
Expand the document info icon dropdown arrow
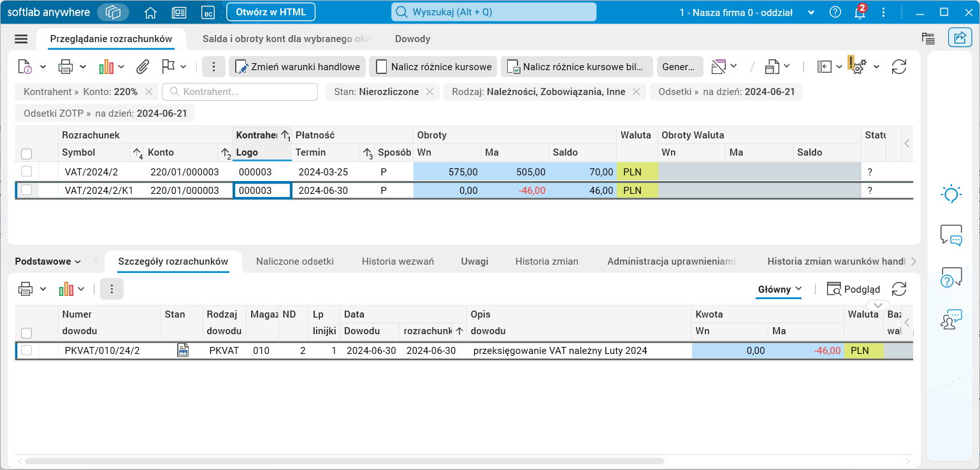(x=43, y=66)
